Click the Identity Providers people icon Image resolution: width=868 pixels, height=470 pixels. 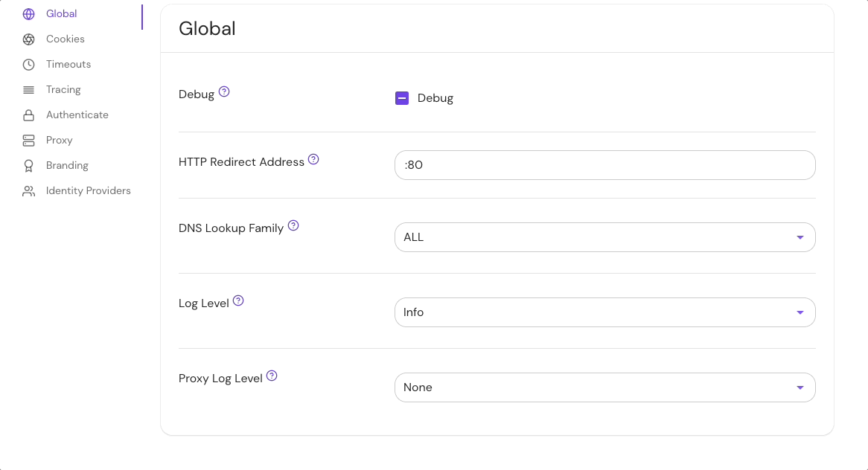click(28, 191)
